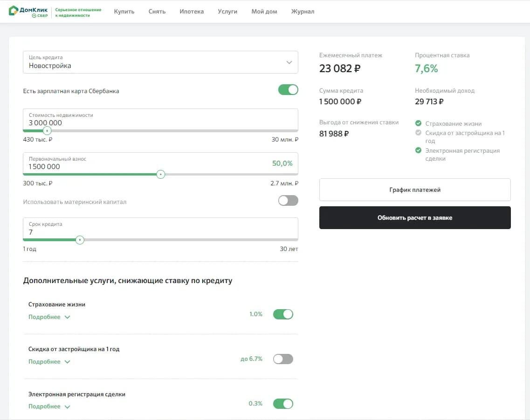Image resolution: width=530 pixels, height=420 pixels.
Task: Click the Срок кредита input field
Action: tap(160, 229)
